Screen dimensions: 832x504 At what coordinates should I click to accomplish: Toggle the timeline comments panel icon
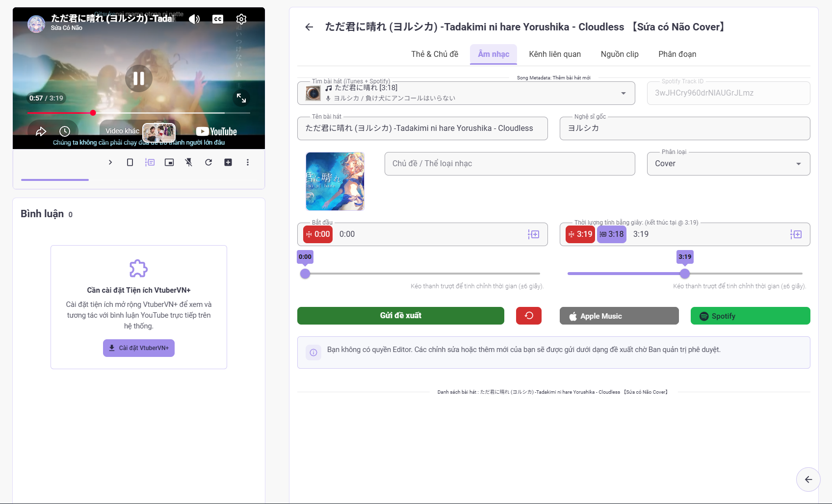[150, 162]
